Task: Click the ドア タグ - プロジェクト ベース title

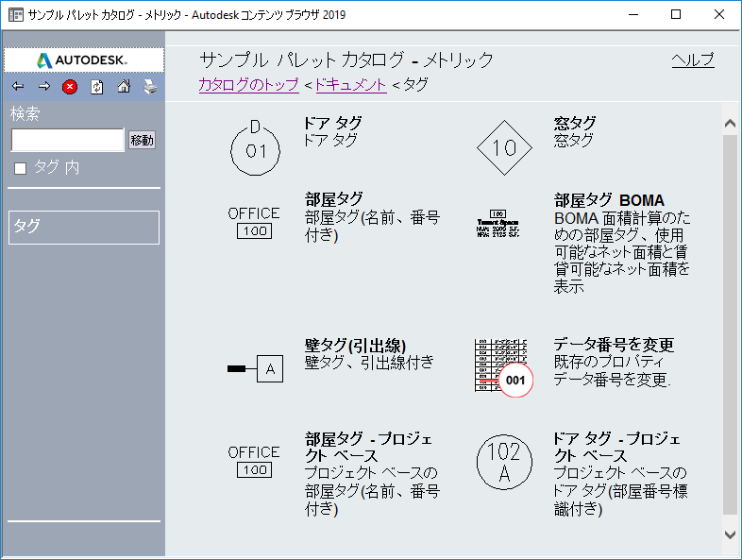Action: point(617,448)
